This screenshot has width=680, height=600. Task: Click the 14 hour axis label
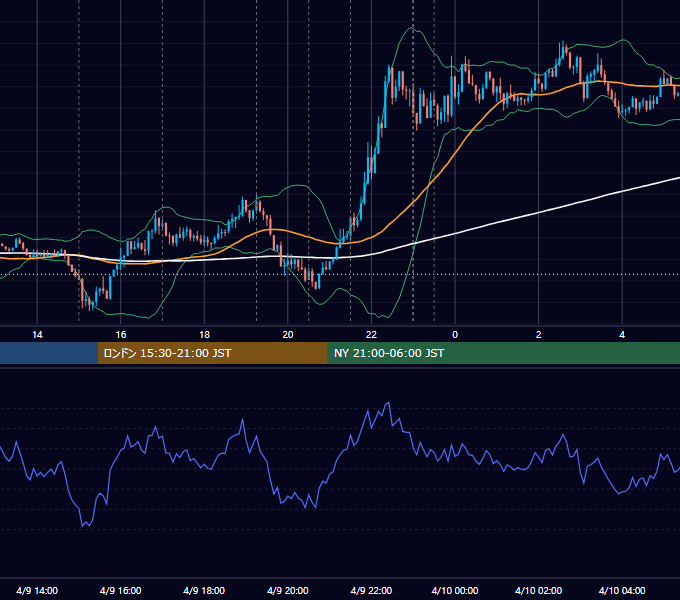37,335
